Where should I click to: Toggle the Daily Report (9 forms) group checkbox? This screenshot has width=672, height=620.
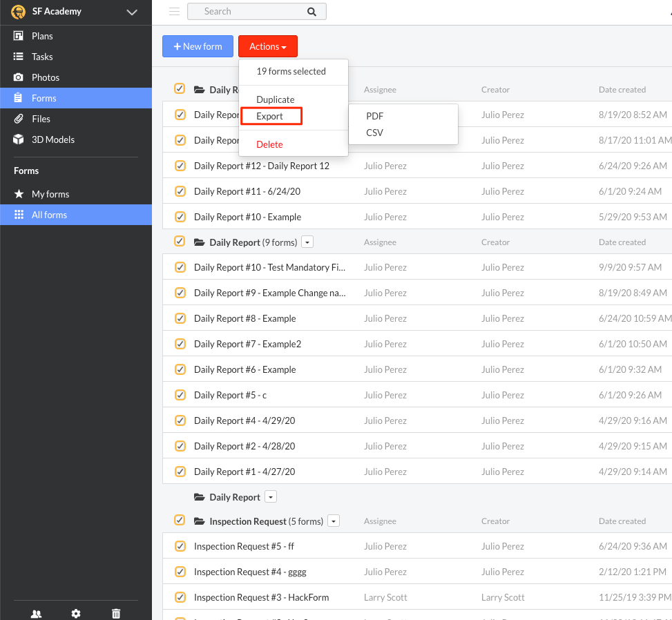coord(180,241)
